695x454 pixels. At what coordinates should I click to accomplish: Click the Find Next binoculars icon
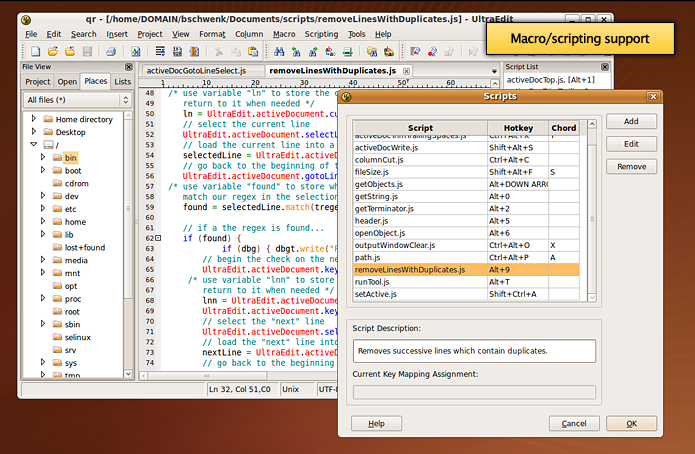[313, 52]
